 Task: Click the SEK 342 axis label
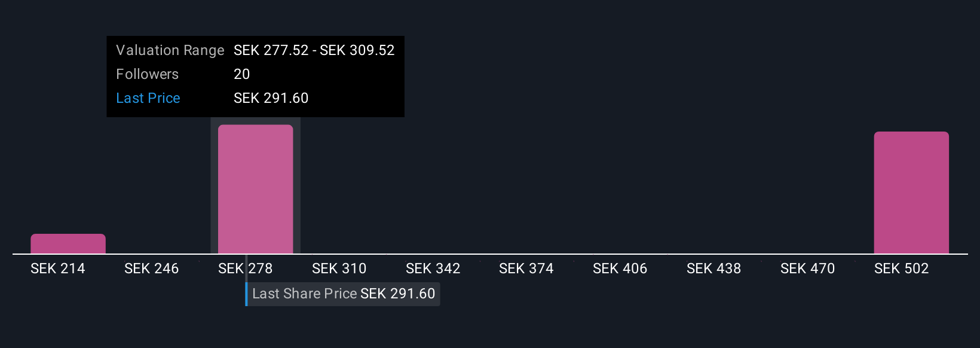click(433, 268)
